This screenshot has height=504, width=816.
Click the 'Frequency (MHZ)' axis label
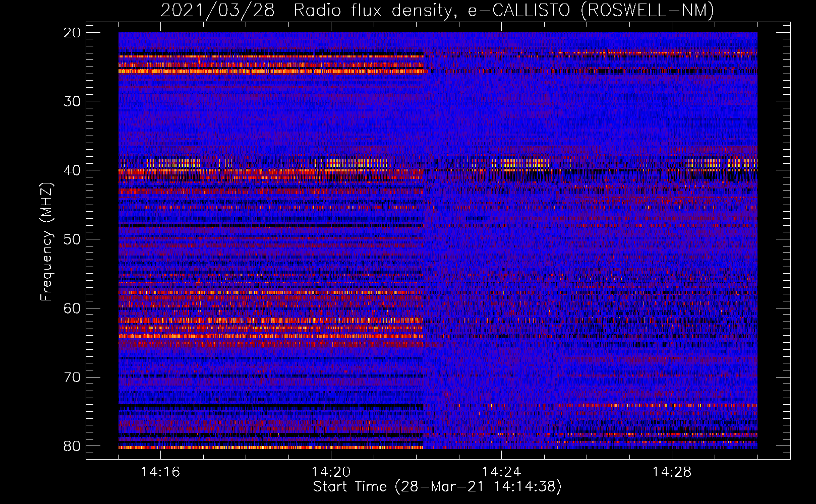tap(46, 242)
